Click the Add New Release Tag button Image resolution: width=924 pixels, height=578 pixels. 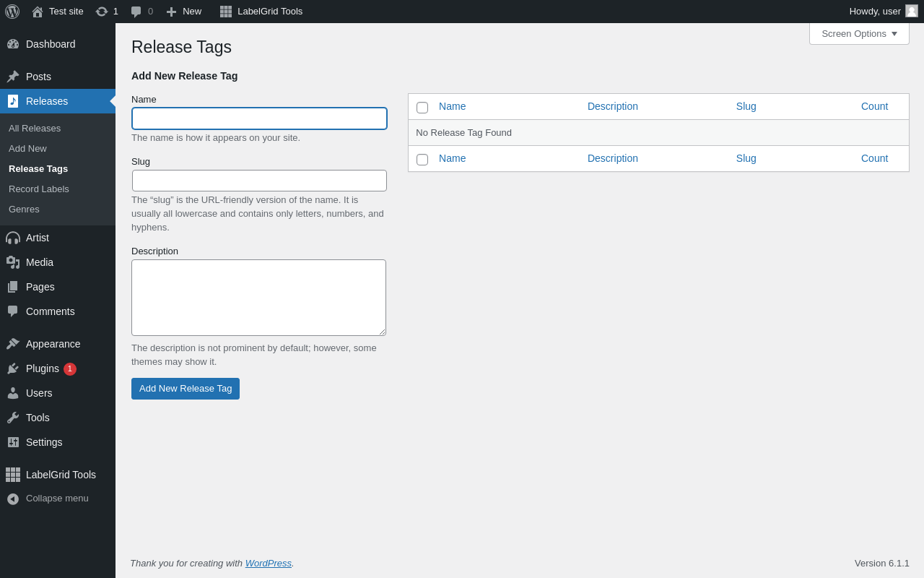tap(186, 389)
